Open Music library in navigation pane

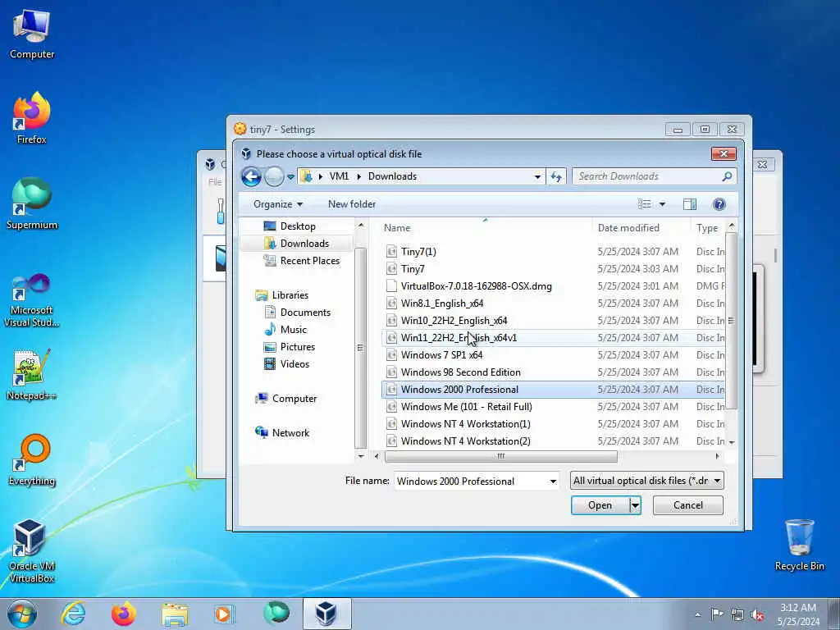coord(294,330)
